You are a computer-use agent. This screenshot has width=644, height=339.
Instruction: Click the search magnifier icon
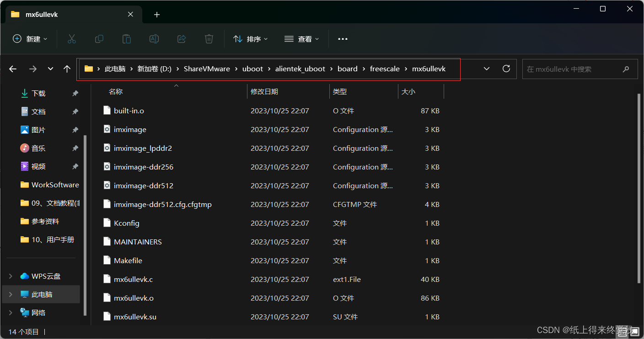626,69
